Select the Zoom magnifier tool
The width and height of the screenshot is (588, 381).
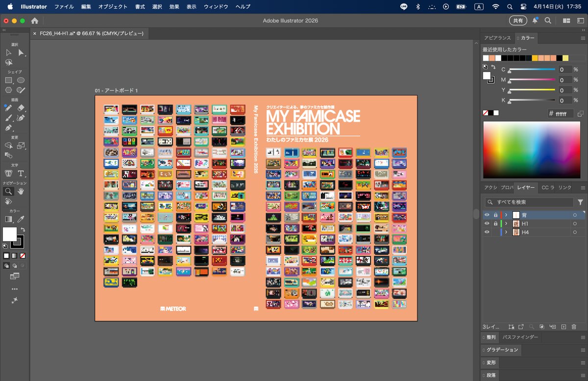[9, 191]
